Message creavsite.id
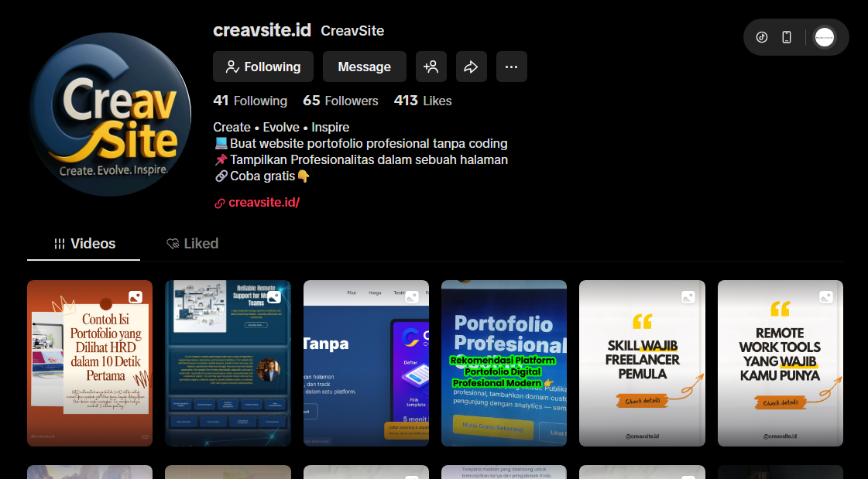This screenshot has width=868, height=479. point(364,67)
